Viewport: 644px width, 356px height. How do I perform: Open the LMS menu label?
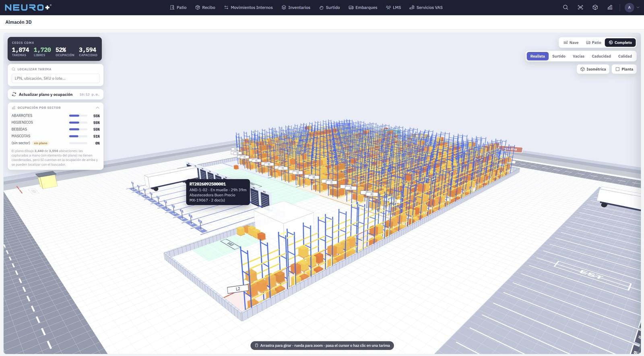point(397,7)
